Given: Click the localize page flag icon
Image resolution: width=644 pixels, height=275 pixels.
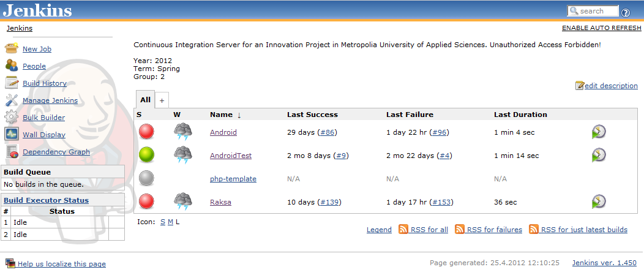Looking at the screenshot, I should click(10, 263).
